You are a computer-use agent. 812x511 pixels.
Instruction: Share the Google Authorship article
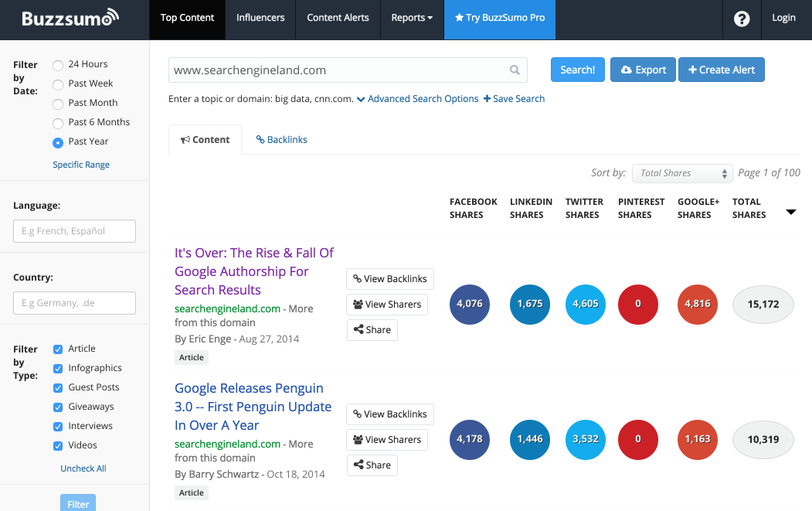372,329
